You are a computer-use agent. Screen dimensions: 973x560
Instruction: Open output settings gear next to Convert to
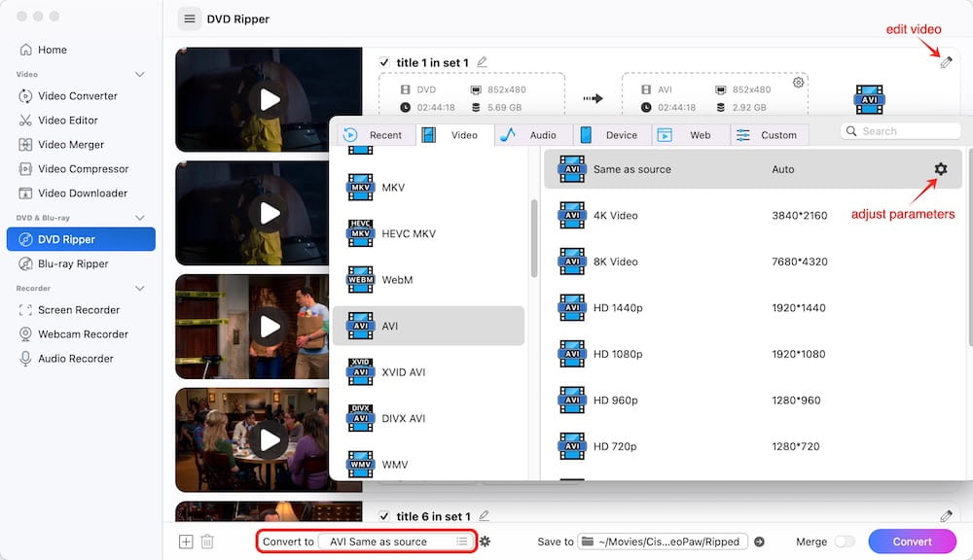point(486,542)
